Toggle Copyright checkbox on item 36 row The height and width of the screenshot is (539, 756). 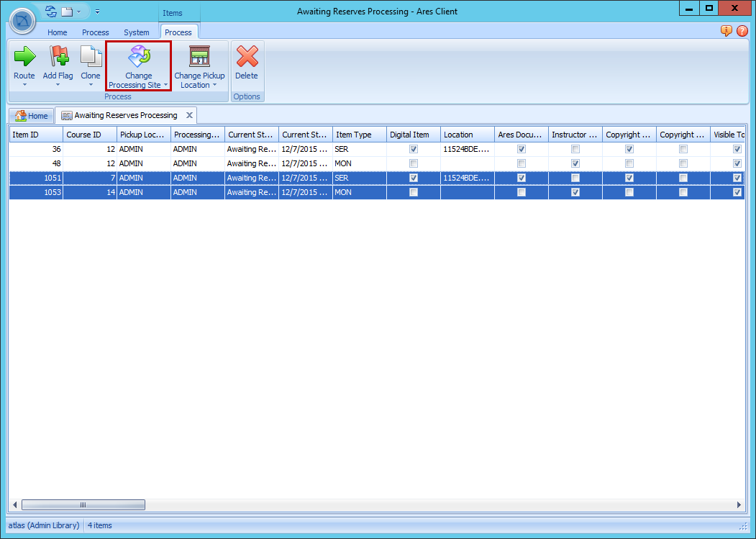629,149
